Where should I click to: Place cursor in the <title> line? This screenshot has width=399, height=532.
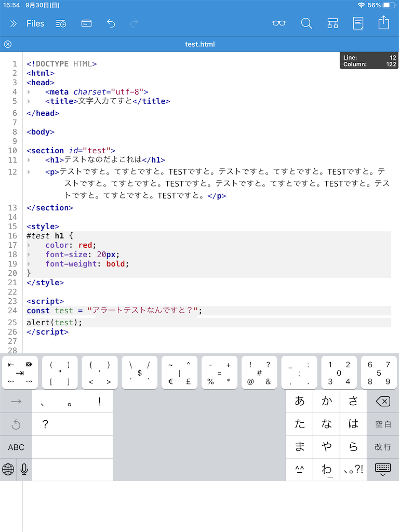click(108, 101)
